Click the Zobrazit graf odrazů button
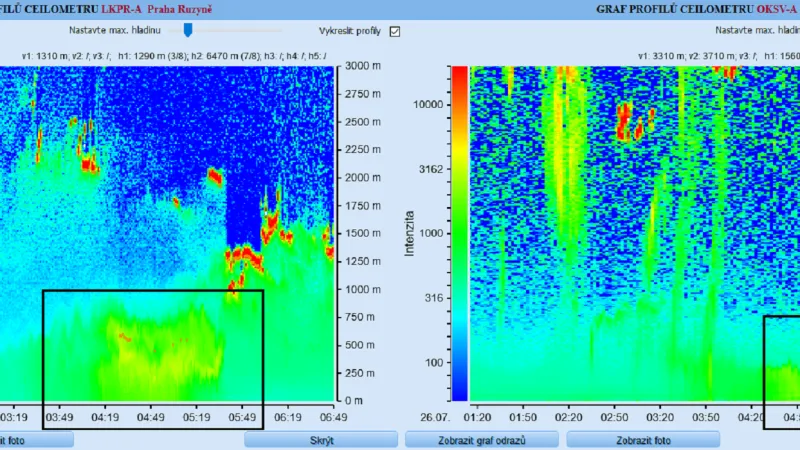 tap(482, 440)
